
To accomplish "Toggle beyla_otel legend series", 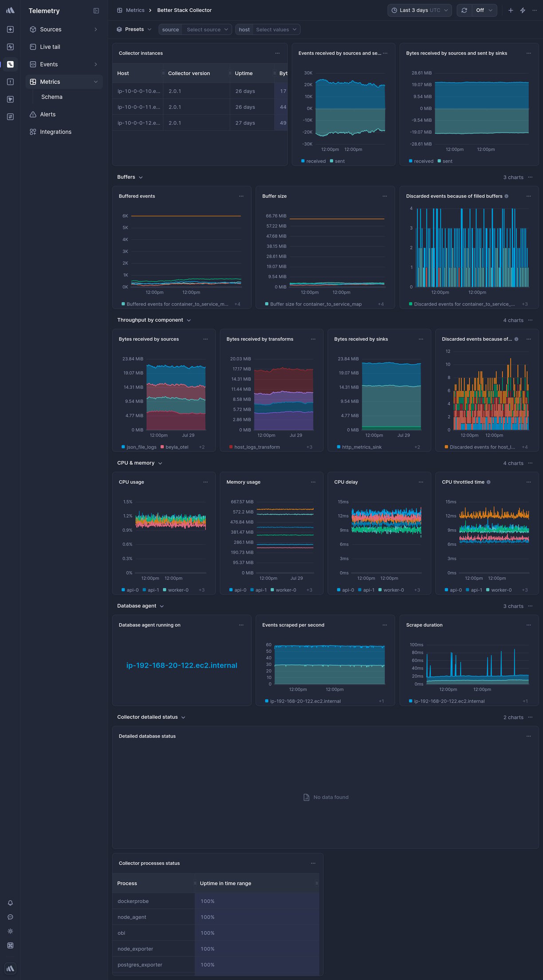I will (x=174, y=447).
